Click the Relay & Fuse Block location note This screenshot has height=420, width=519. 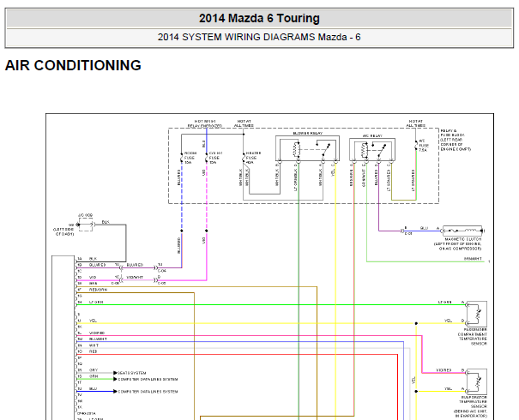click(x=456, y=140)
